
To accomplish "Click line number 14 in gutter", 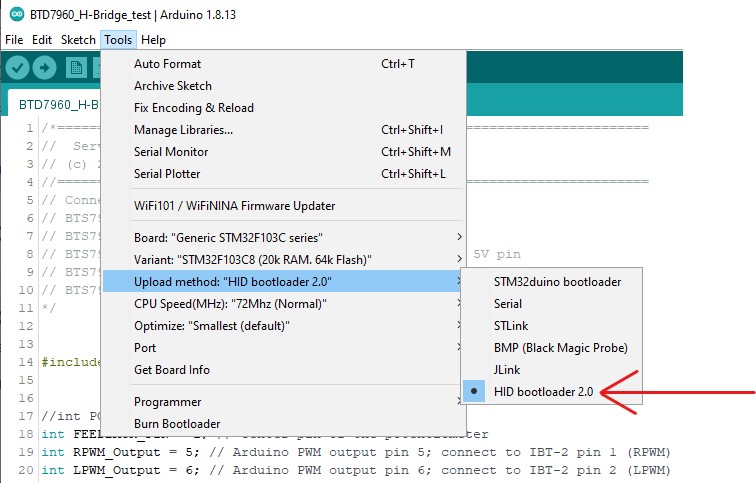I will pyautogui.click(x=26, y=362).
